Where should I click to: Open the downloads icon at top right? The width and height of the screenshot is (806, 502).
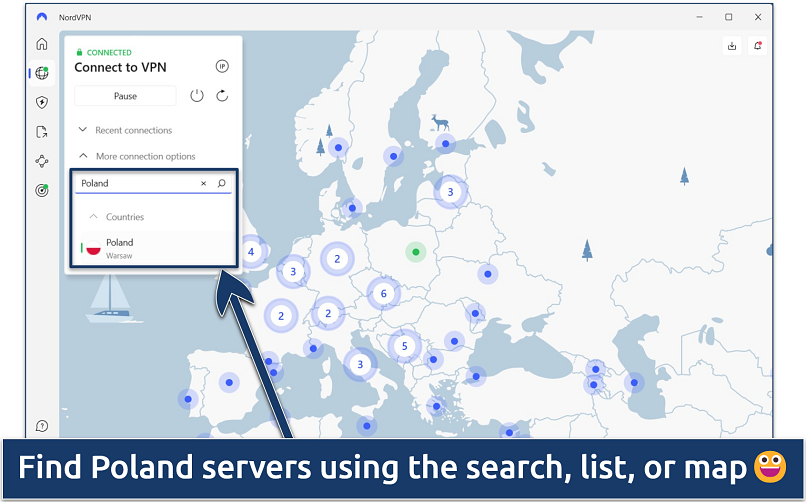[732, 46]
